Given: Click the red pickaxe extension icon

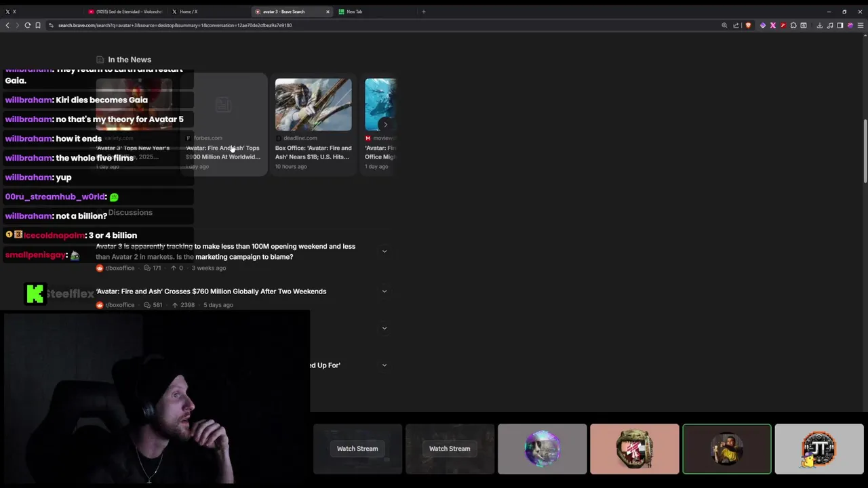Looking at the screenshot, I should pyautogui.click(x=783, y=25).
